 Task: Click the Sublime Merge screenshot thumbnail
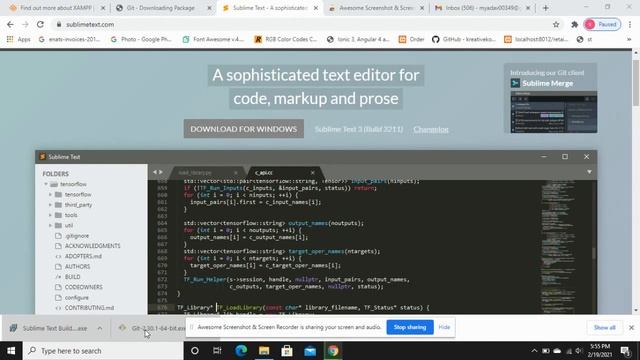pos(553,112)
